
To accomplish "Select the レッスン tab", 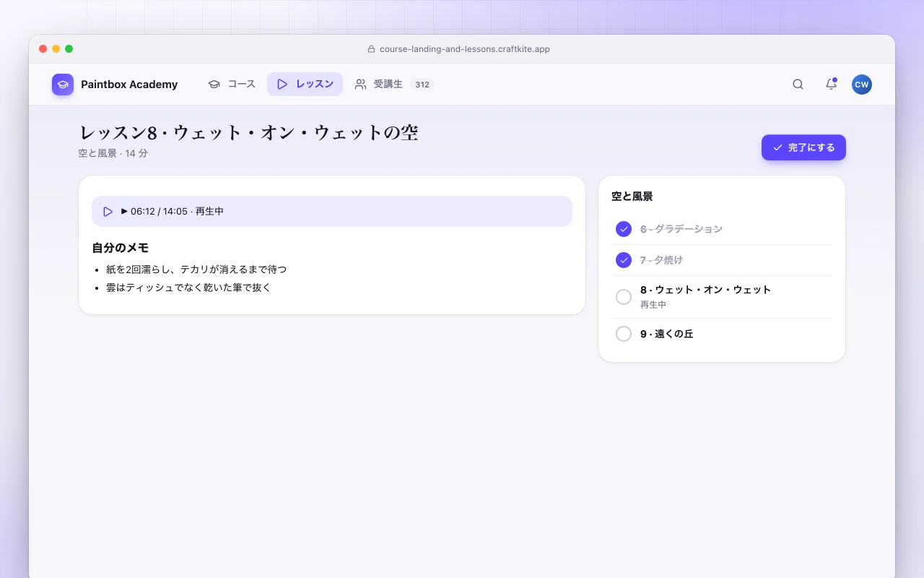I will 305,85.
